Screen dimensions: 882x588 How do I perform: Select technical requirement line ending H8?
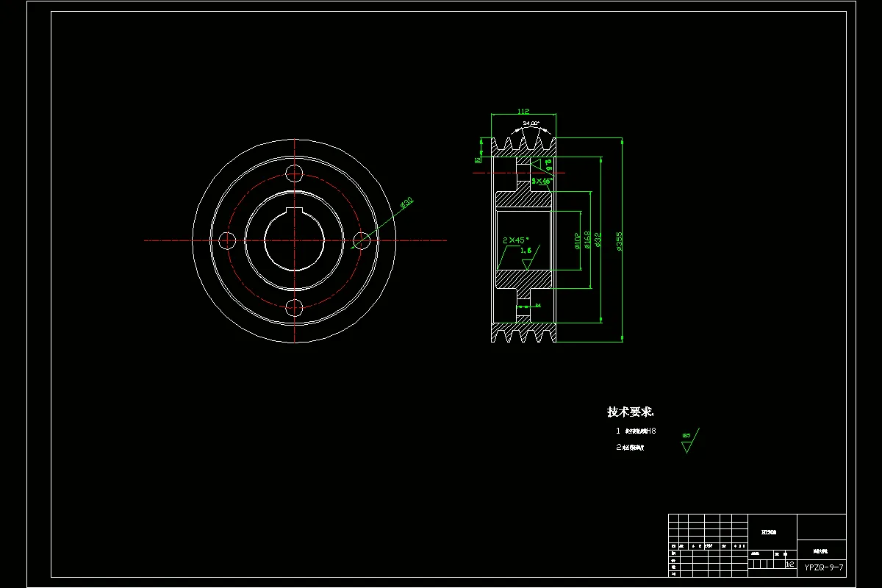click(x=636, y=431)
